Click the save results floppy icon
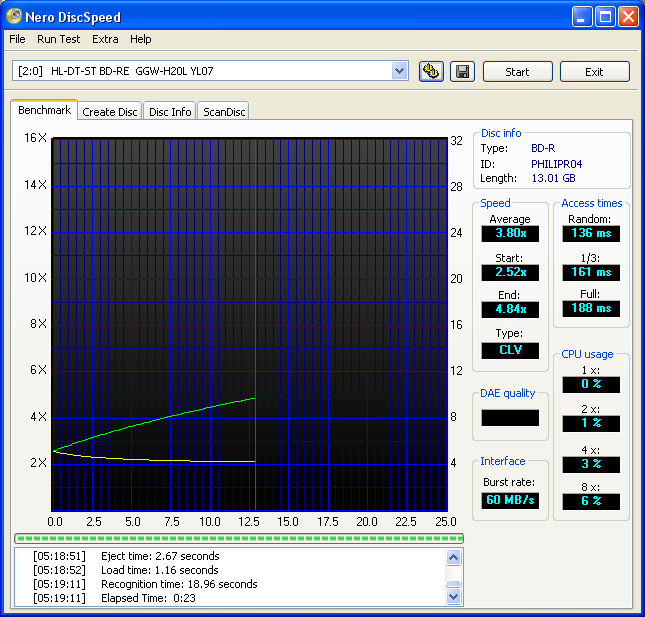Image resolution: width=645 pixels, height=617 pixels. coord(462,72)
